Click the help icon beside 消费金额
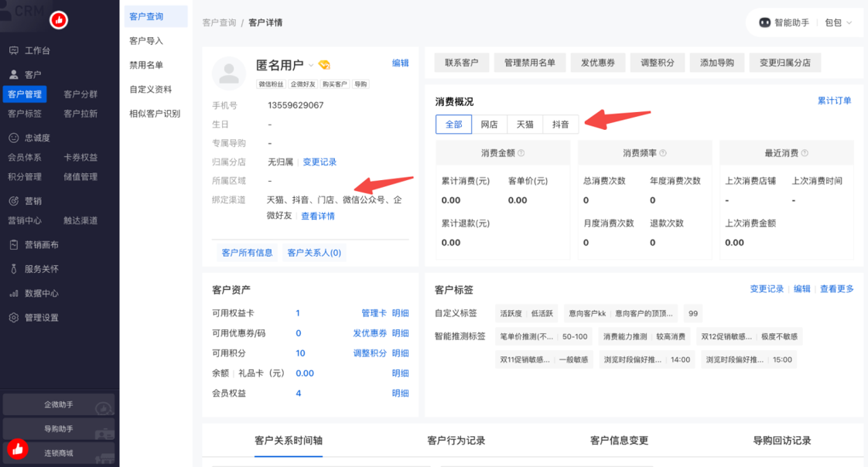 (521, 153)
